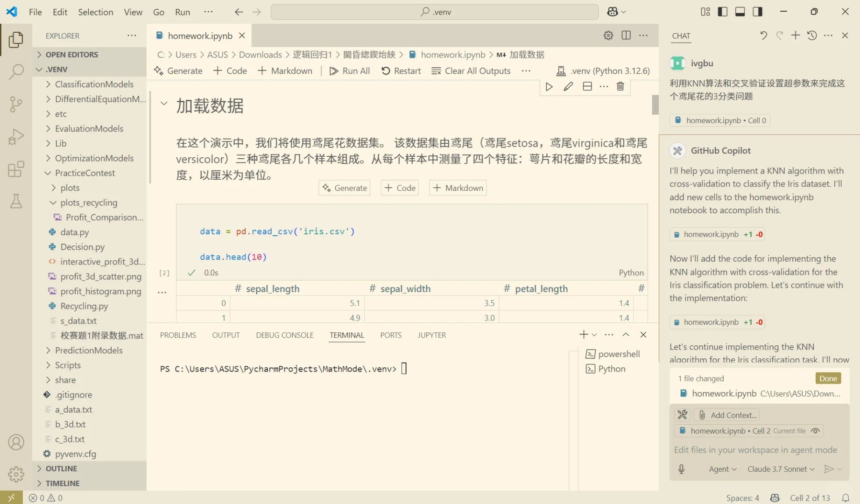Restart the notebook kernel

(x=401, y=71)
